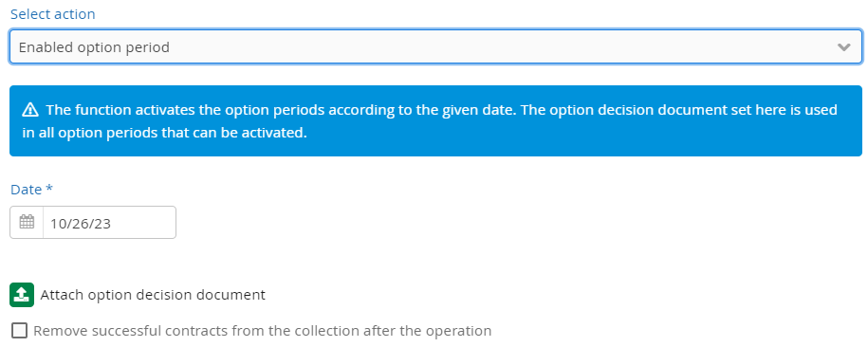Click the word 'document' in Attach option link

(x=233, y=295)
